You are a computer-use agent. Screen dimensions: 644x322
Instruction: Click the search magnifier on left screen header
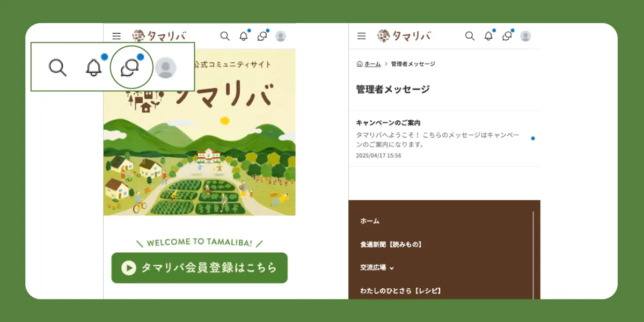pos(225,36)
